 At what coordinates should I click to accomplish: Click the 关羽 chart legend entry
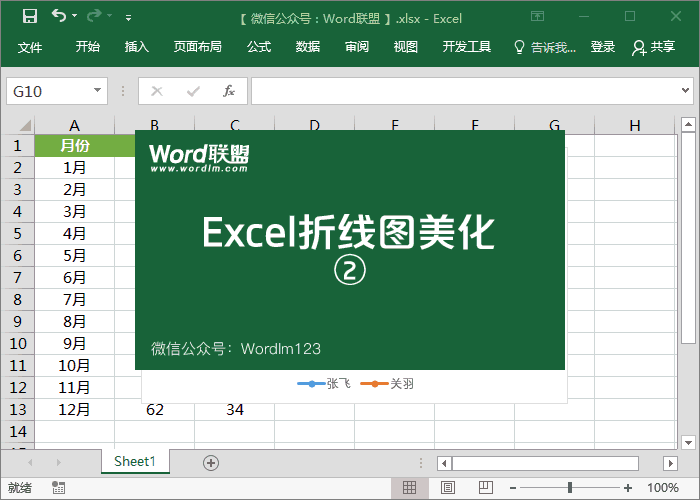(x=388, y=383)
